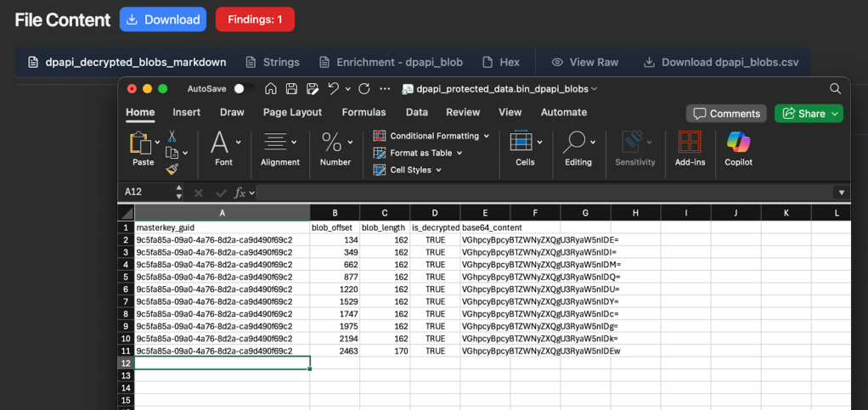Toggle the AutoSave switch
The height and width of the screenshot is (410, 868).
pos(243,89)
